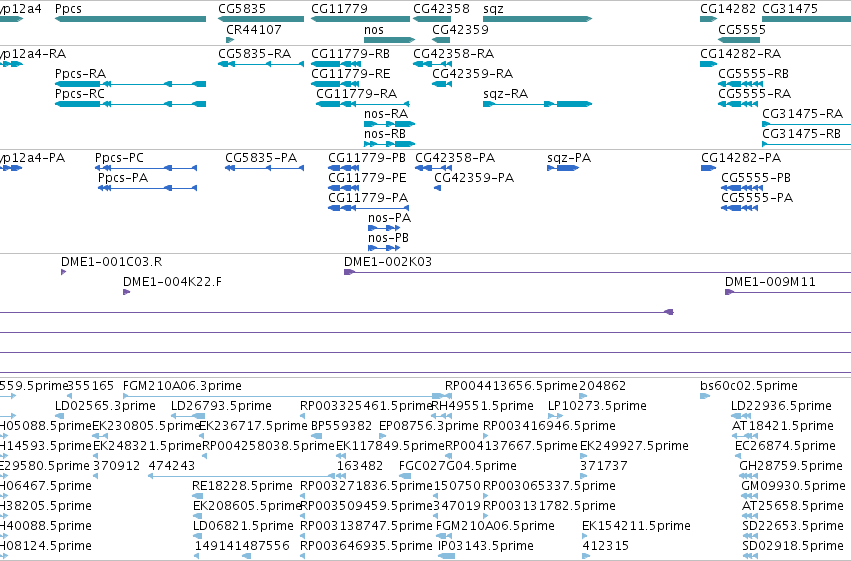This screenshot has width=851, height=561.
Task: Select EST LD22936.5prime
Action: pos(781,406)
